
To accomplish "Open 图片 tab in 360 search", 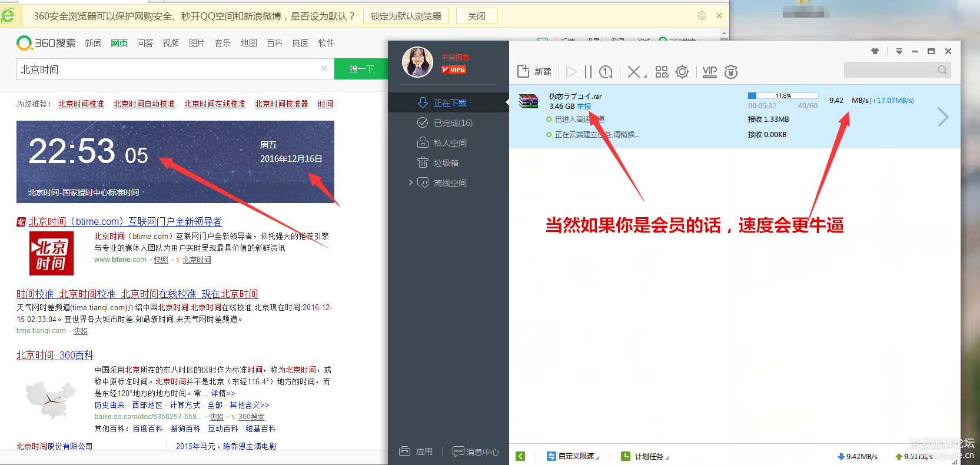I will click(x=197, y=43).
